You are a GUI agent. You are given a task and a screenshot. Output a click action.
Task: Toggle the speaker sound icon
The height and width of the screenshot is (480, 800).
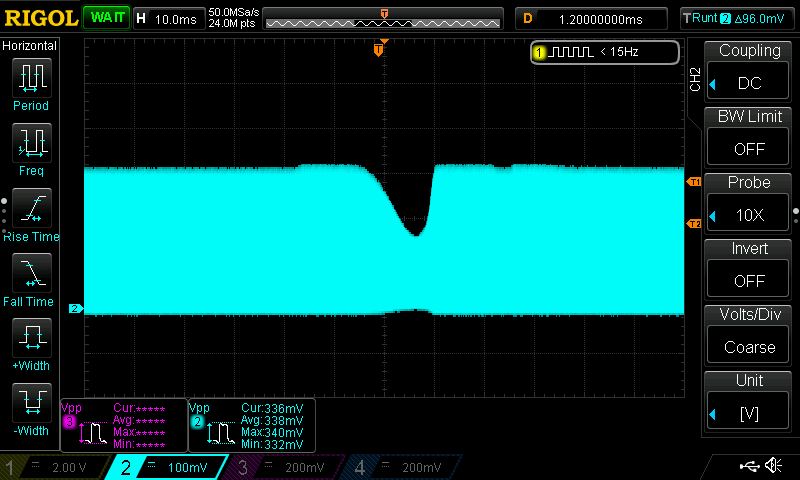point(773,466)
